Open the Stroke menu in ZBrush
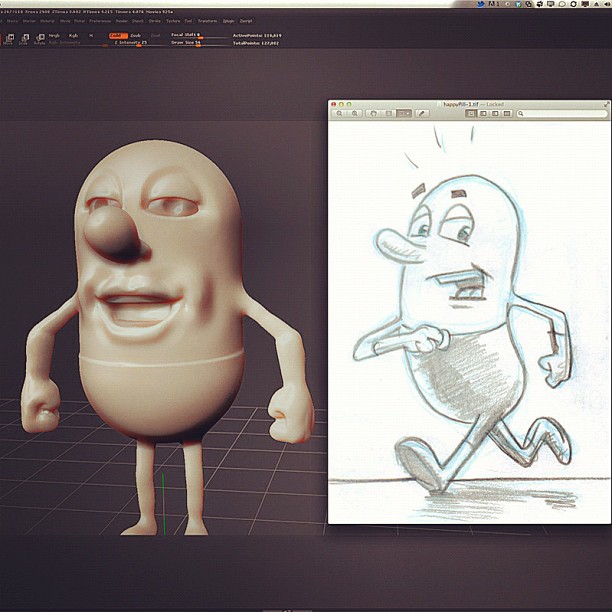Image resolution: width=612 pixels, height=612 pixels. coord(155,21)
